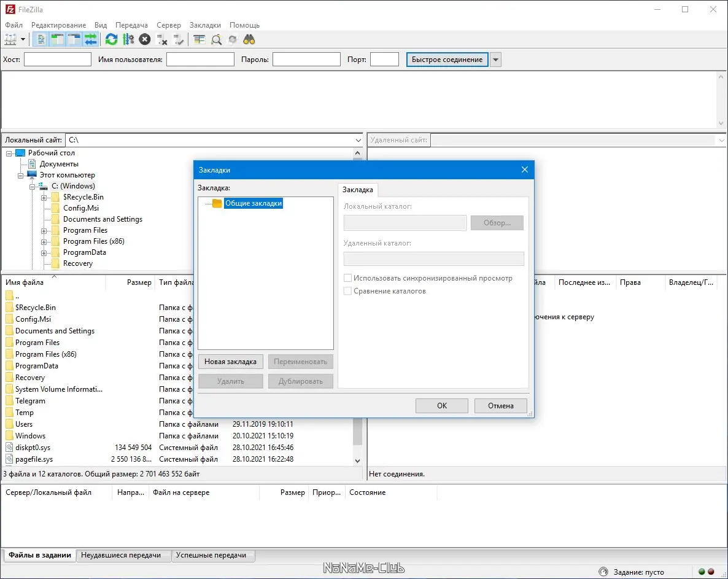
Task: Toggle message log display icon
Action: tap(41, 39)
